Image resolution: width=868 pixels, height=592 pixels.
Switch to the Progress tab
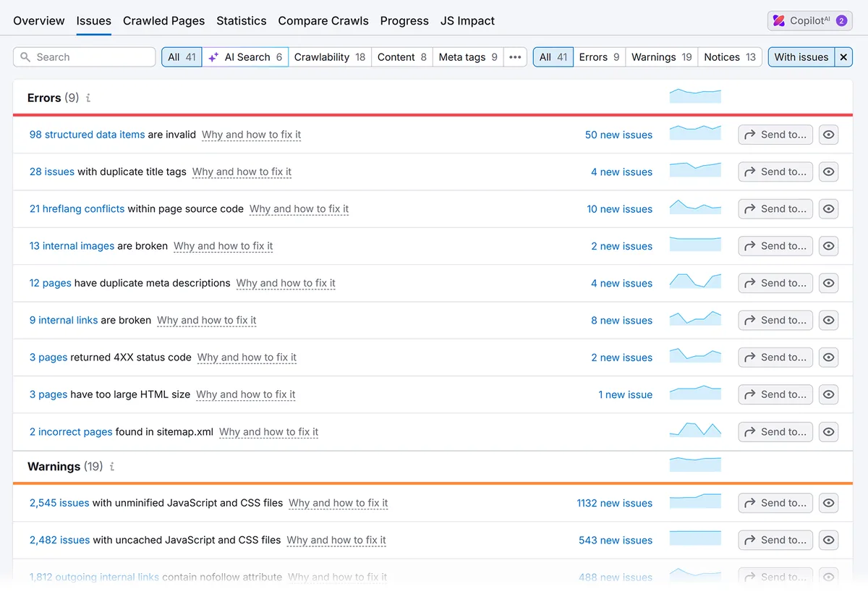coord(404,21)
